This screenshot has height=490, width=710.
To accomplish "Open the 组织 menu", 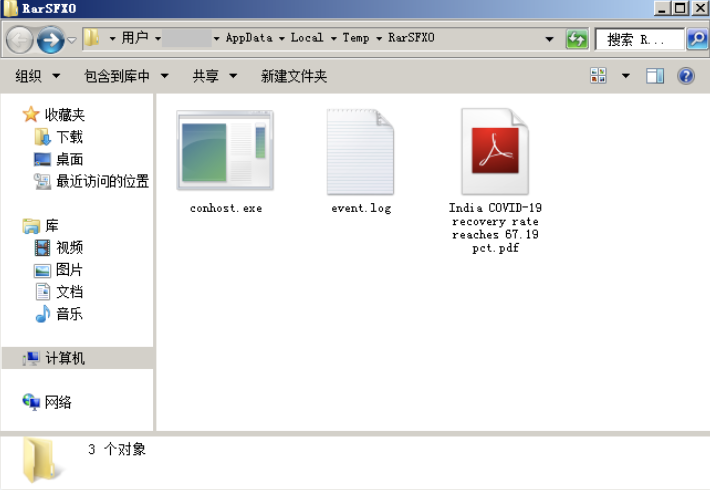I will point(37,76).
